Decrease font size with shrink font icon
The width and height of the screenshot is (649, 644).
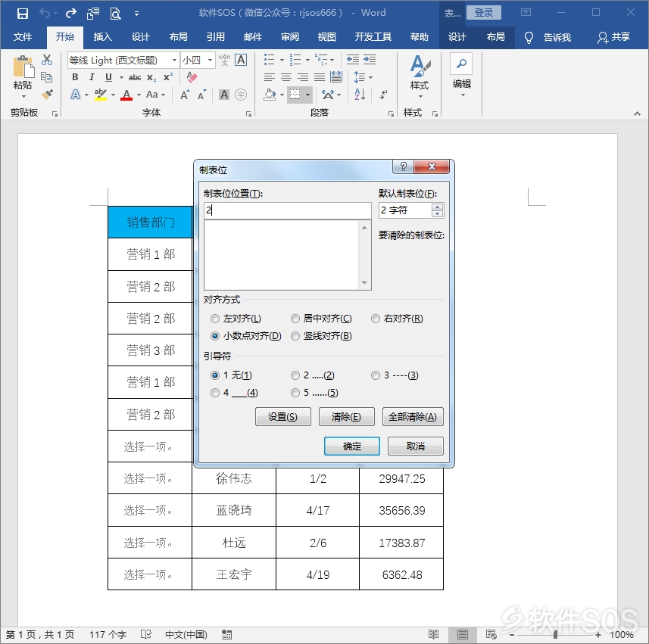pos(201,95)
